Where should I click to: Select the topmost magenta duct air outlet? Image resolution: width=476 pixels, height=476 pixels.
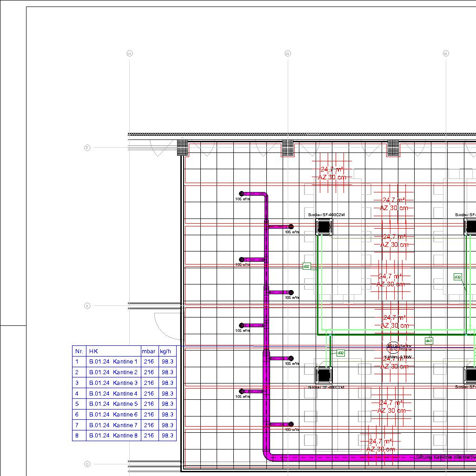(x=241, y=193)
